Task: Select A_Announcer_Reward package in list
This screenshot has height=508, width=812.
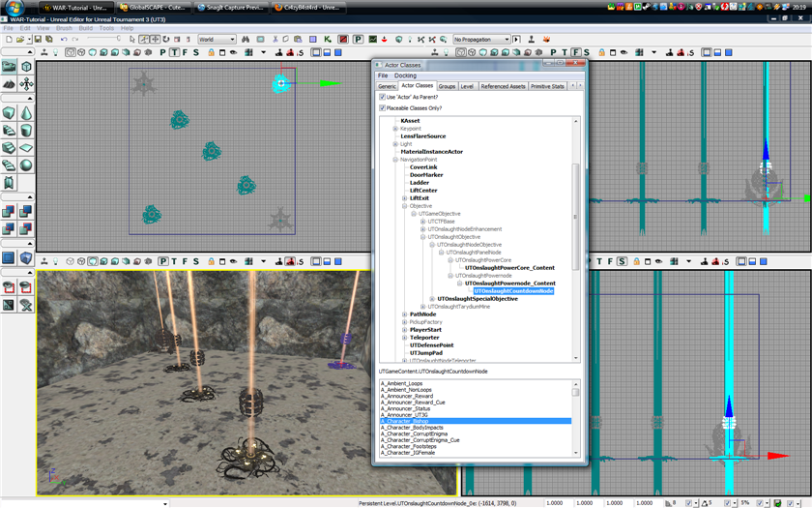Action: pyautogui.click(x=407, y=396)
